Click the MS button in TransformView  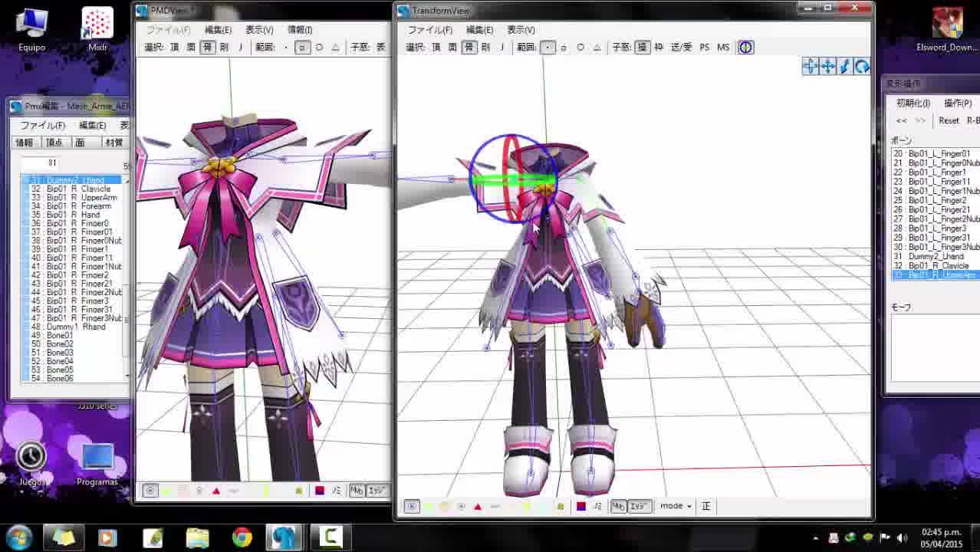(723, 48)
